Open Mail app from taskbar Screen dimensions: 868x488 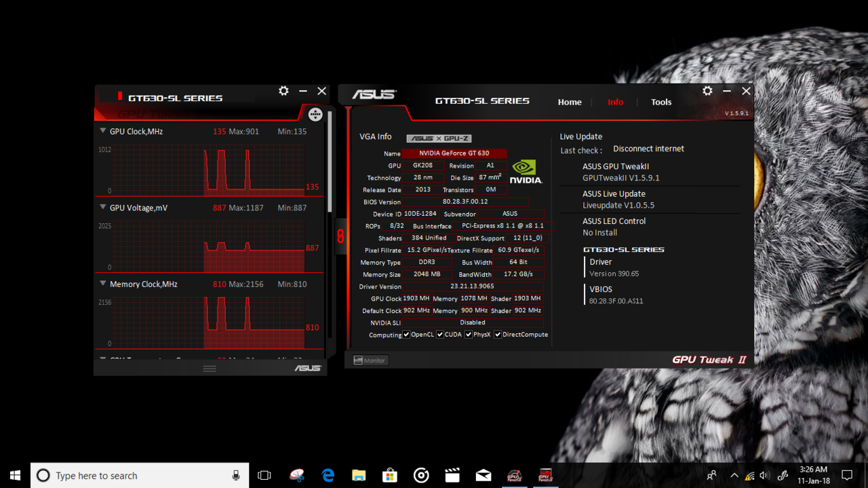click(484, 475)
